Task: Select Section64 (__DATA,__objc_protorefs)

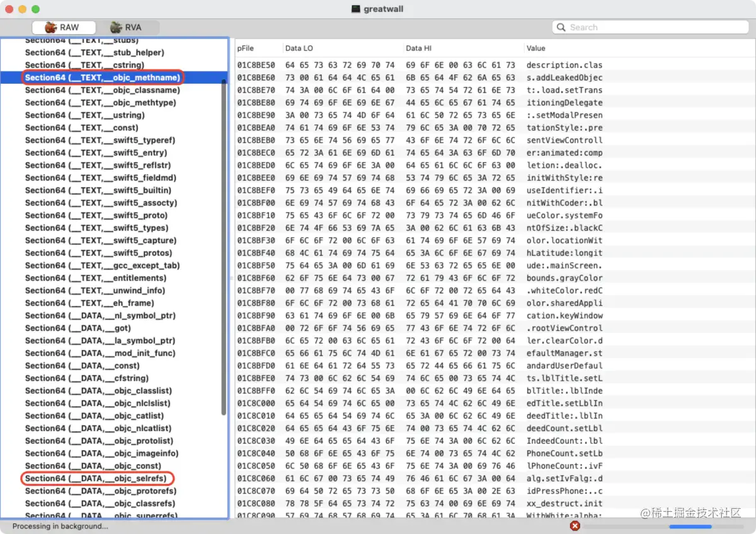Action: 101,491
